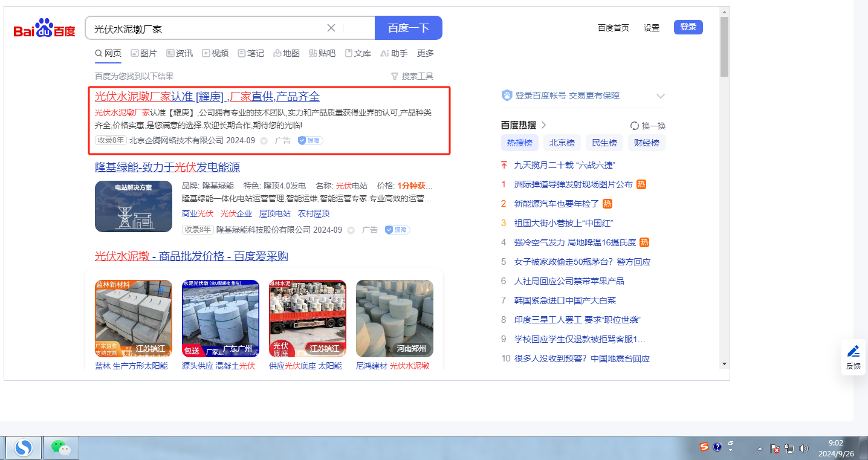Clear the search box with the X icon
The width and height of the screenshot is (868, 460).
pos(331,28)
